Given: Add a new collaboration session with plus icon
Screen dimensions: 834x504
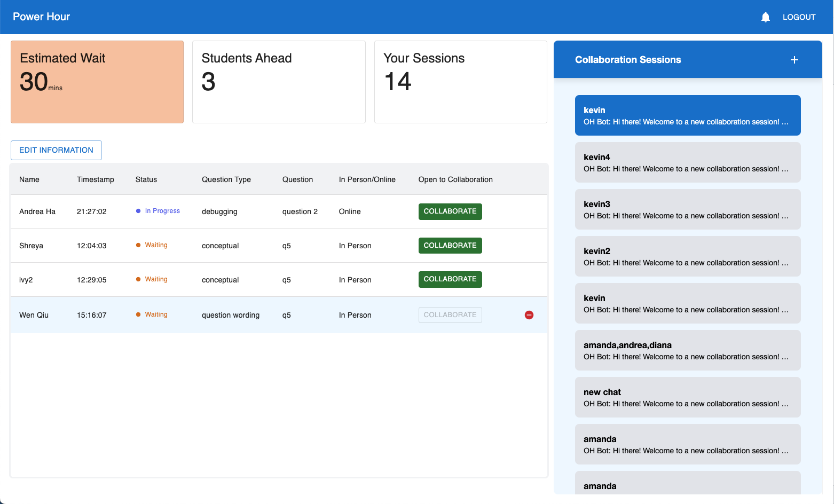Looking at the screenshot, I should [x=794, y=60].
